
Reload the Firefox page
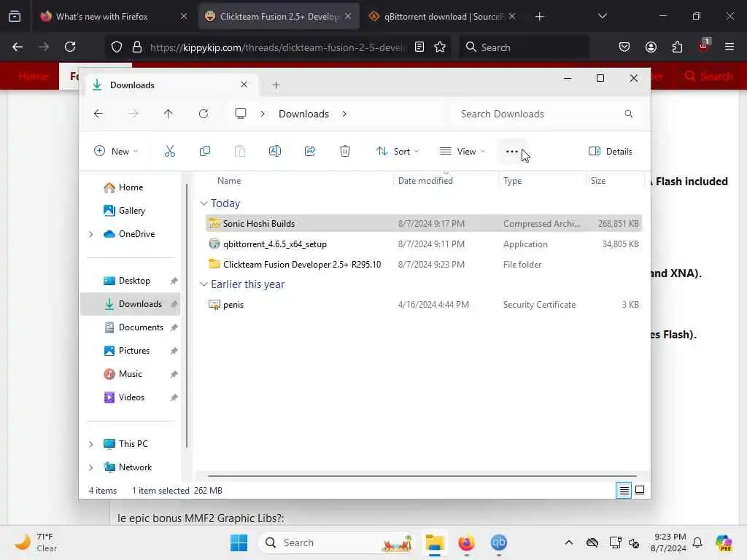[x=70, y=47]
